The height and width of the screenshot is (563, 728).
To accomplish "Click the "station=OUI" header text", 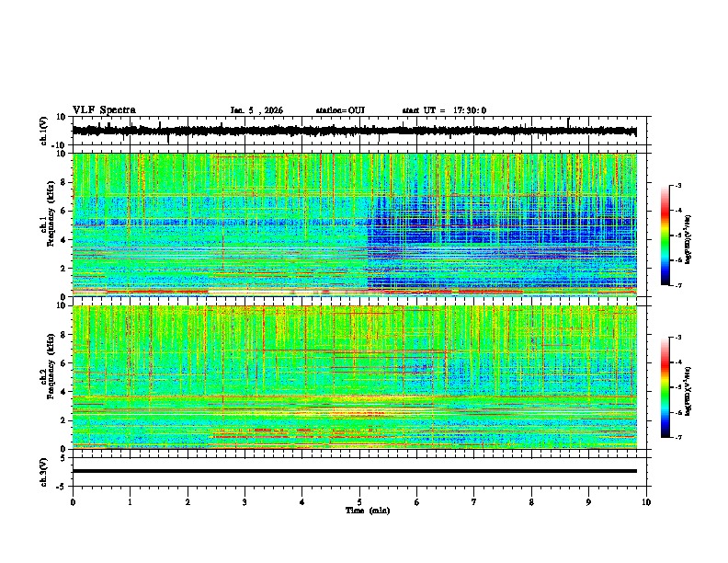I will [340, 110].
